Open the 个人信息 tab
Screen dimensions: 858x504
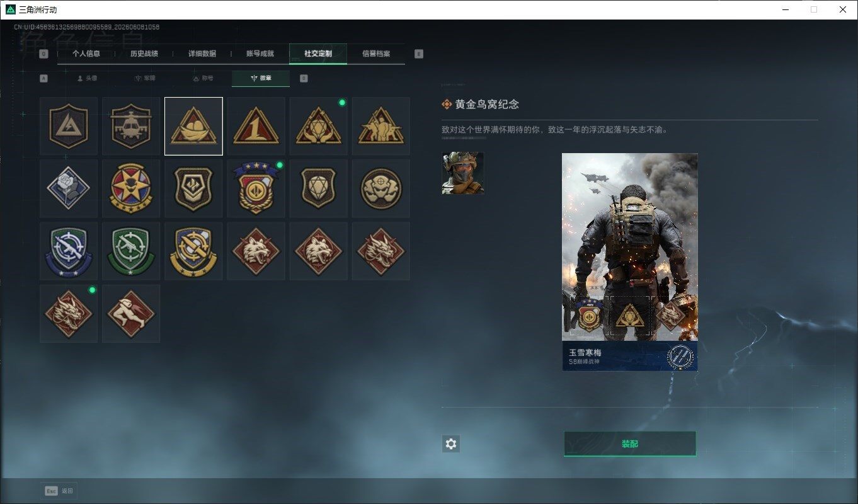[86, 54]
